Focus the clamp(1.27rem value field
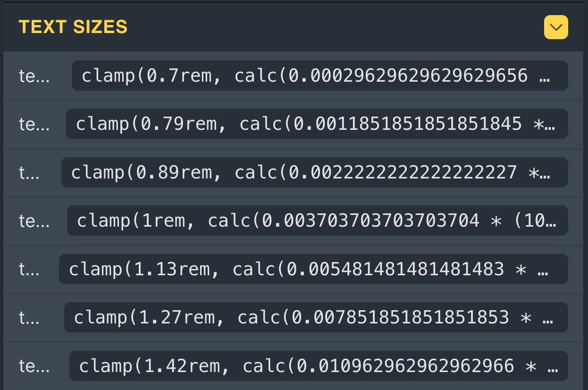Image resolution: width=588 pixels, height=390 pixels. click(x=315, y=317)
